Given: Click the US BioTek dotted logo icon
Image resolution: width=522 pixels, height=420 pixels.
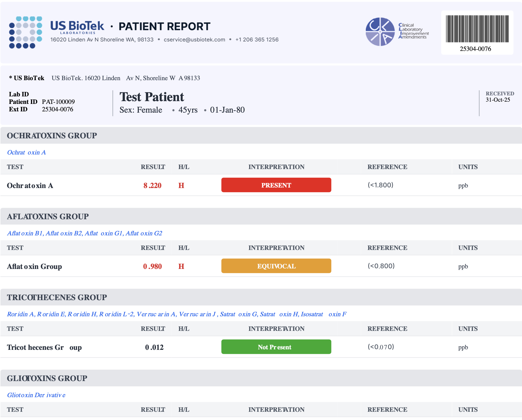Looking at the screenshot, I should coord(25,32).
